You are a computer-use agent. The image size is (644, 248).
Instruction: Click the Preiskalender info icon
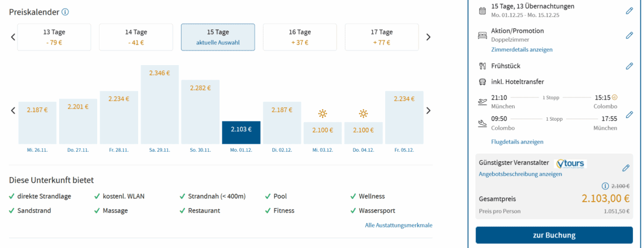point(66,12)
